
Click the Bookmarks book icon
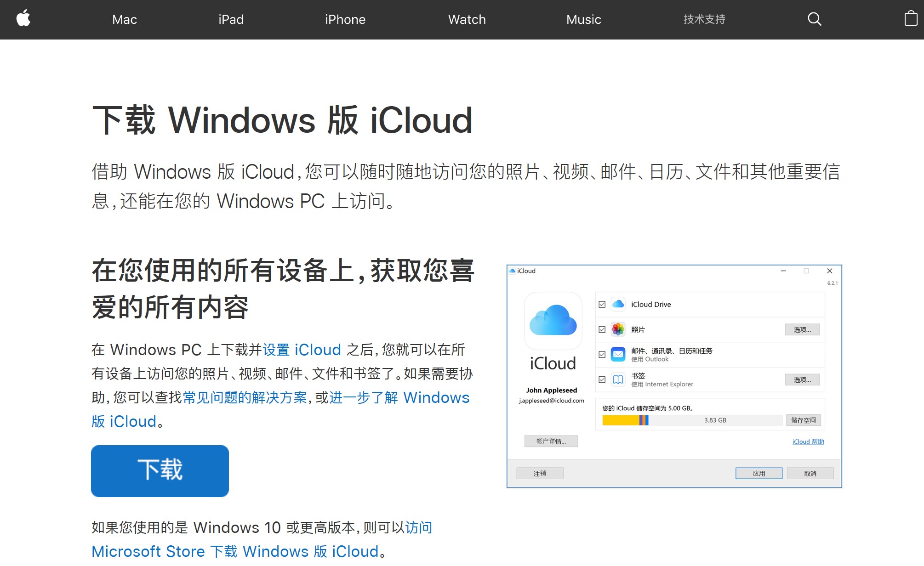point(618,379)
